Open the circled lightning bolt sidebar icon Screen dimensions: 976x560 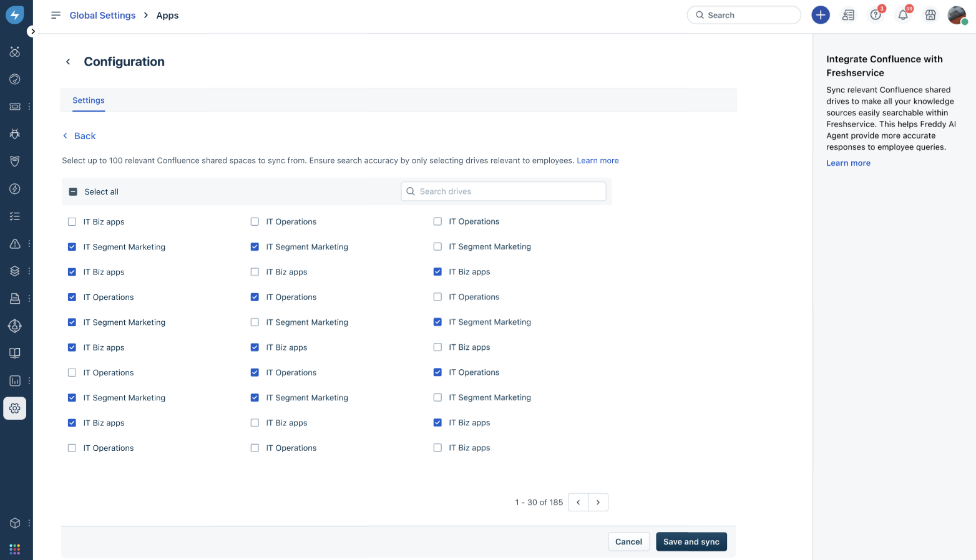coord(15,189)
